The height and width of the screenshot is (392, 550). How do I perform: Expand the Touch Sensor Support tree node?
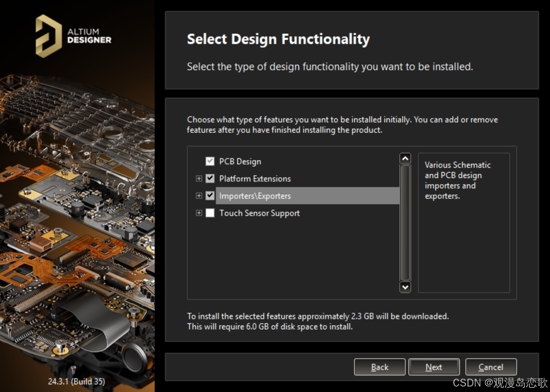click(199, 213)
